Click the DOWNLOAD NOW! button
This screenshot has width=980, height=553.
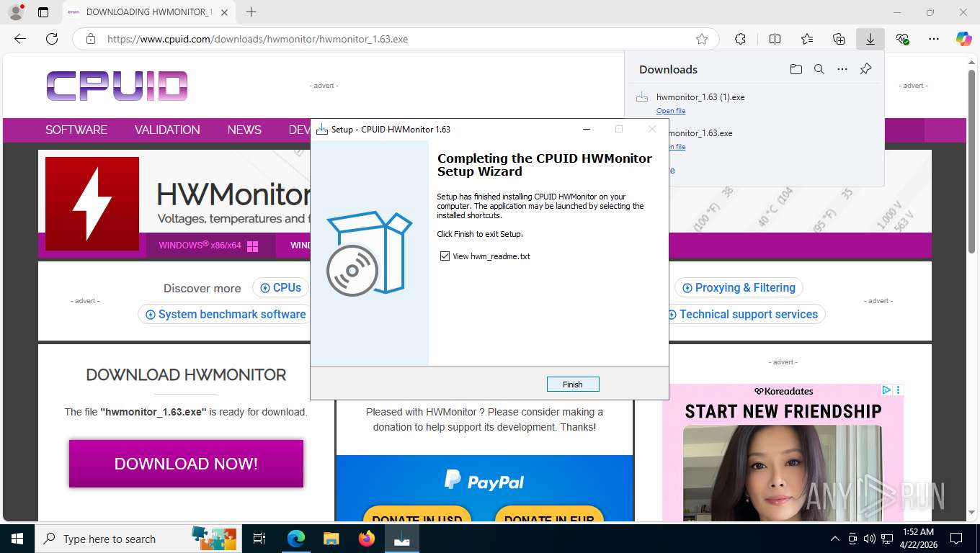click(x=186, y=464)
